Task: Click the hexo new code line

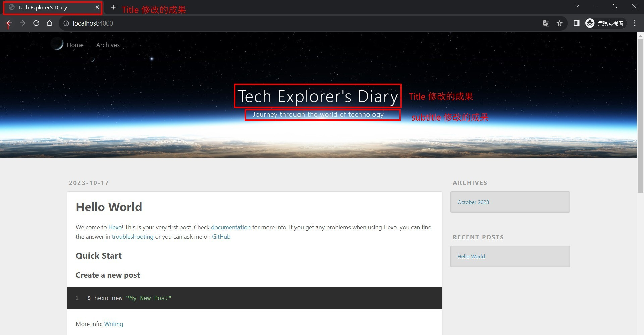Action: [129, 298]
